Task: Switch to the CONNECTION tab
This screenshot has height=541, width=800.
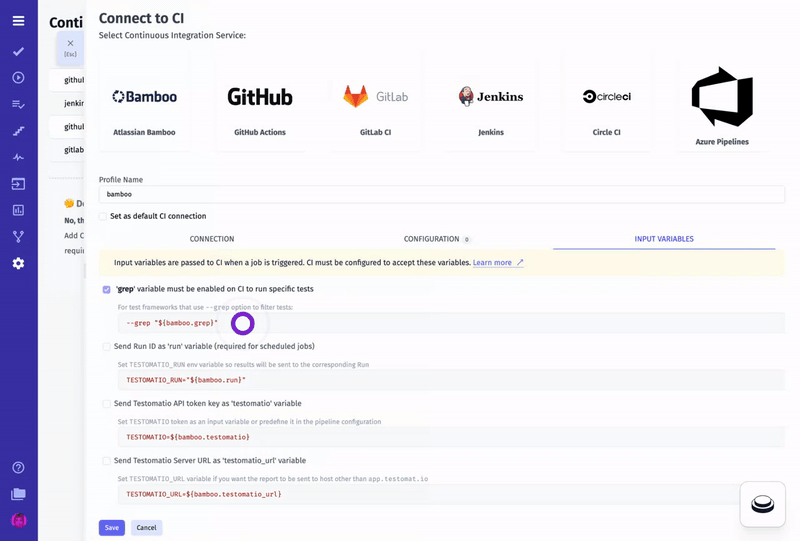Action: coord(212,239)
